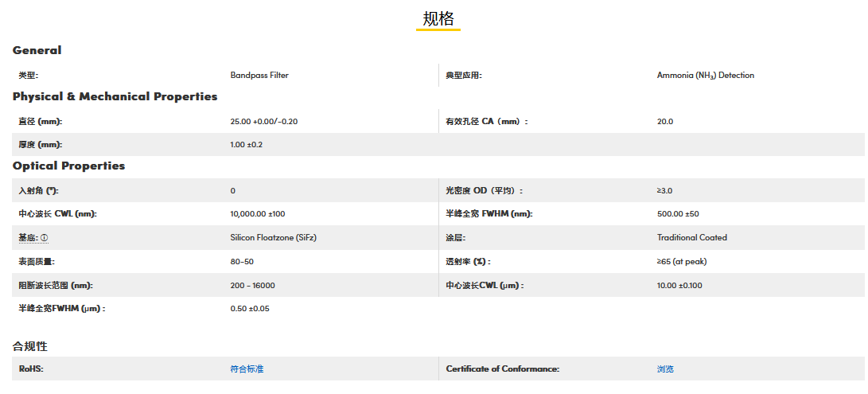Click the 规格 page heading
This screenshot has width=868, height=394.
coord(438,19)
